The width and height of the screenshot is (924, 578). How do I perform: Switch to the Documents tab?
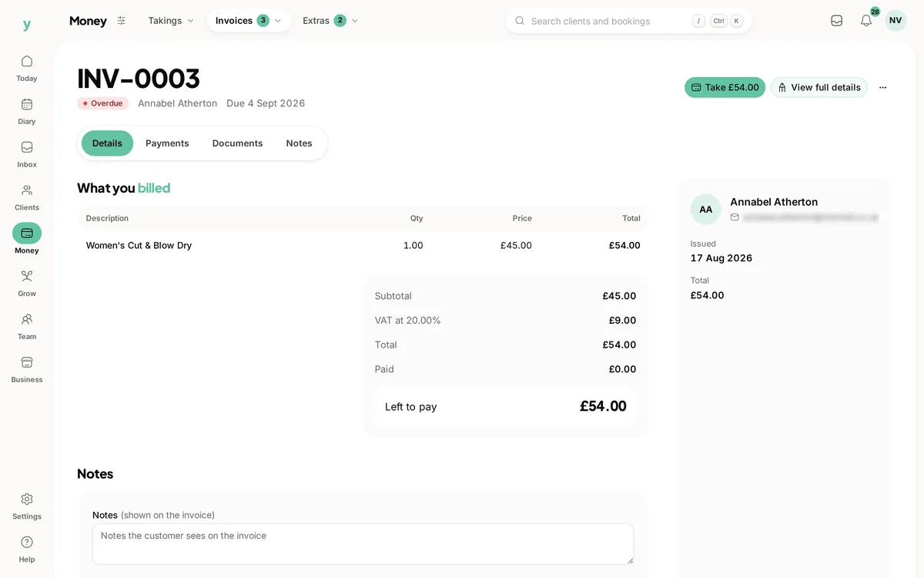point(237,143)
